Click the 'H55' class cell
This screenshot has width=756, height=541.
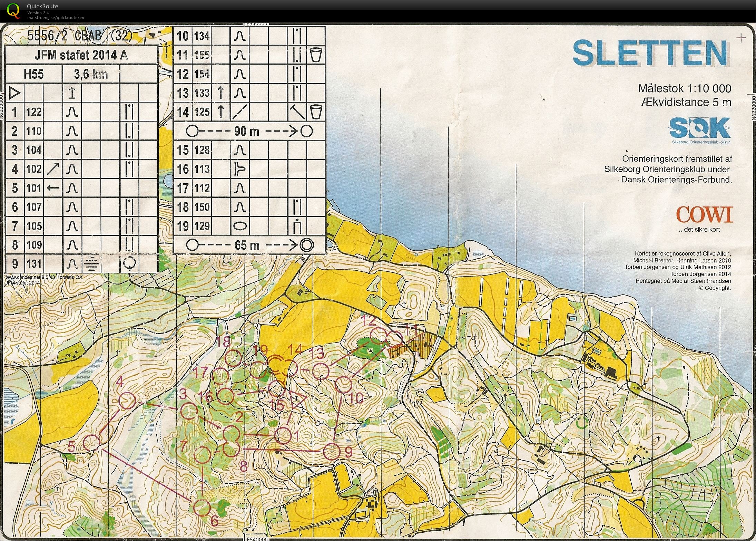coord(34,74)
